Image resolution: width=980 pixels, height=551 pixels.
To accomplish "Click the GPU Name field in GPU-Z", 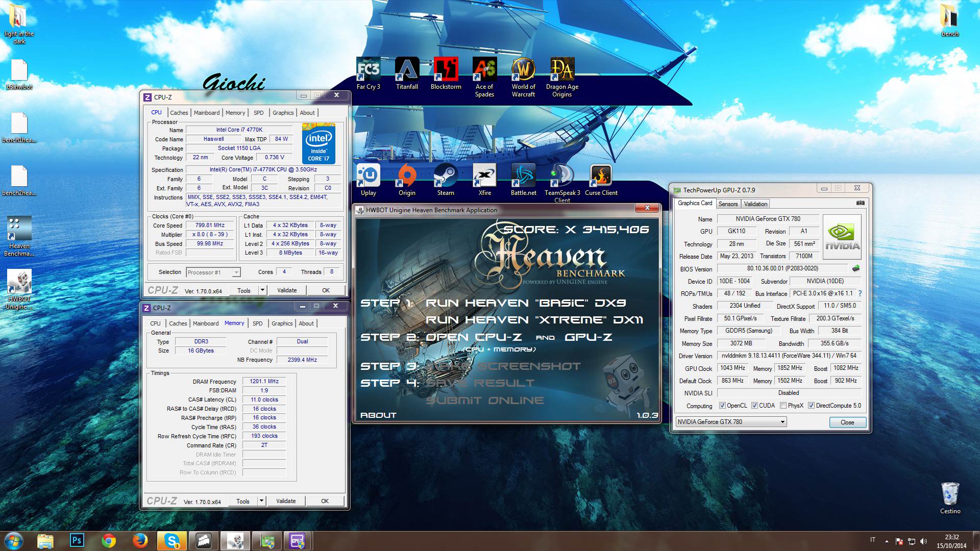I will (x=768, y=219).
